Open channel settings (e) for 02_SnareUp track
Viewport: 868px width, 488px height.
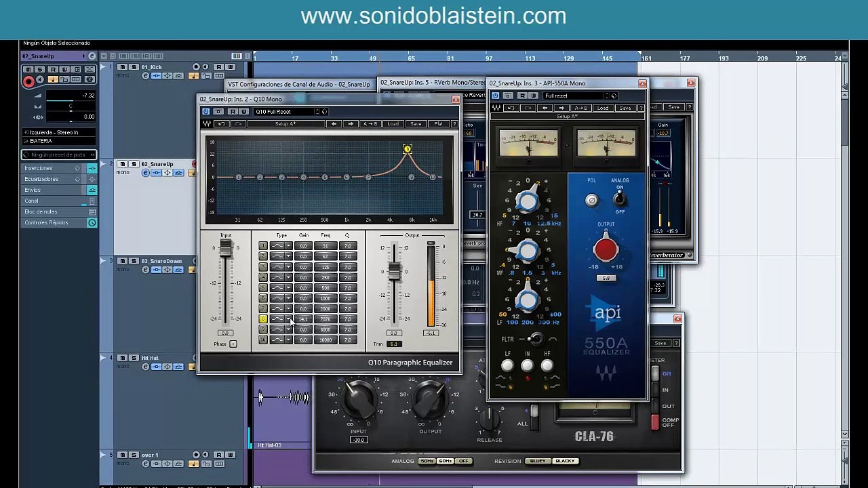(145, 173)
